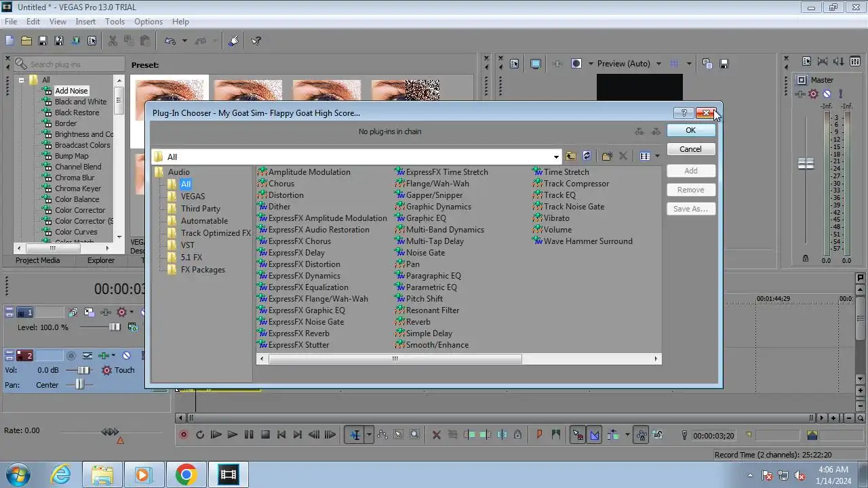Screen dimensions: 868x488
Task: Click the plug-in list horizontal scrollbar
Action: coord(395,359)
